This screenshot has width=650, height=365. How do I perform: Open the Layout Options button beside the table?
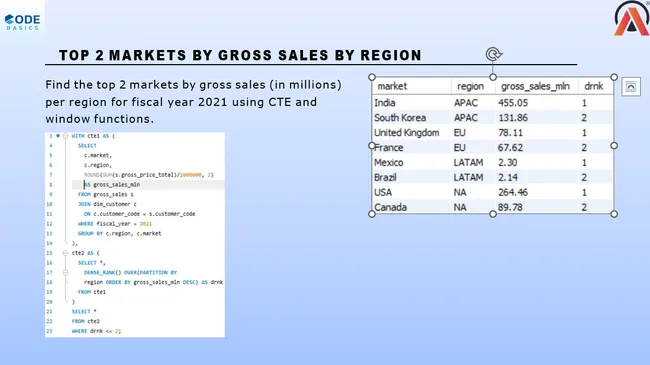[631, 87]
